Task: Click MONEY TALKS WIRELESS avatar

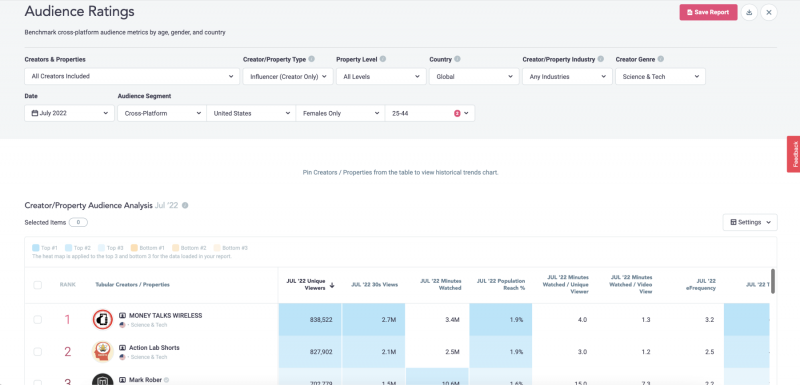Action: pyautogui.click(x=103, y=319)
